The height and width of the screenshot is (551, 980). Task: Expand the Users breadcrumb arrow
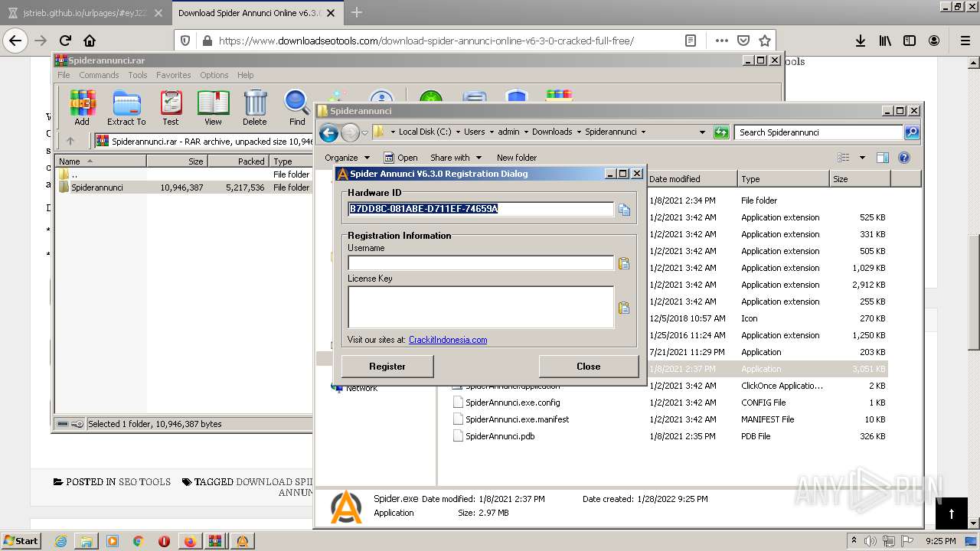click(x=492, y=132)
